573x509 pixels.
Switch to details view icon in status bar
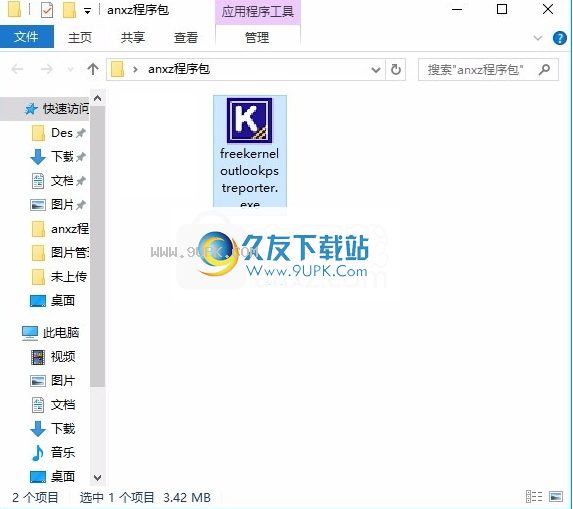(x=534, y=497)
